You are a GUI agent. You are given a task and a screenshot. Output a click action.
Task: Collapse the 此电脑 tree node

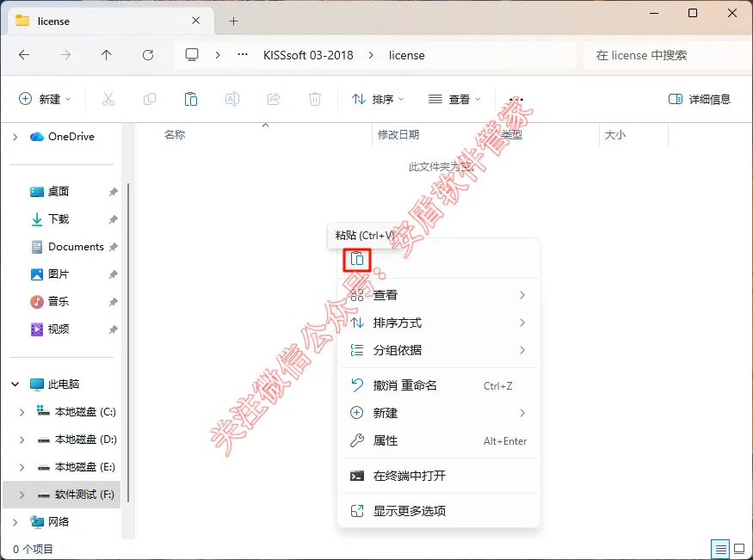coord(15,385)
